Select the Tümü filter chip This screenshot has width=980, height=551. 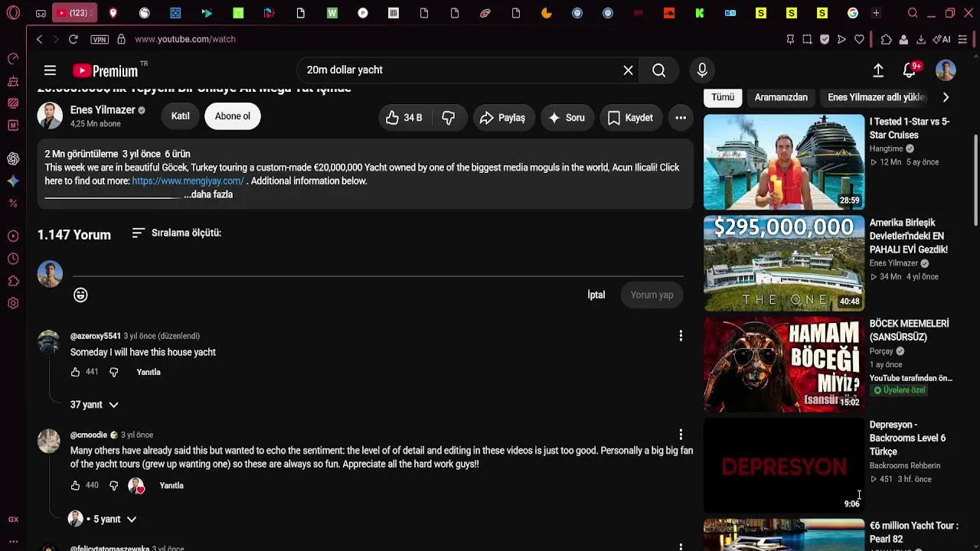[723, 97]
